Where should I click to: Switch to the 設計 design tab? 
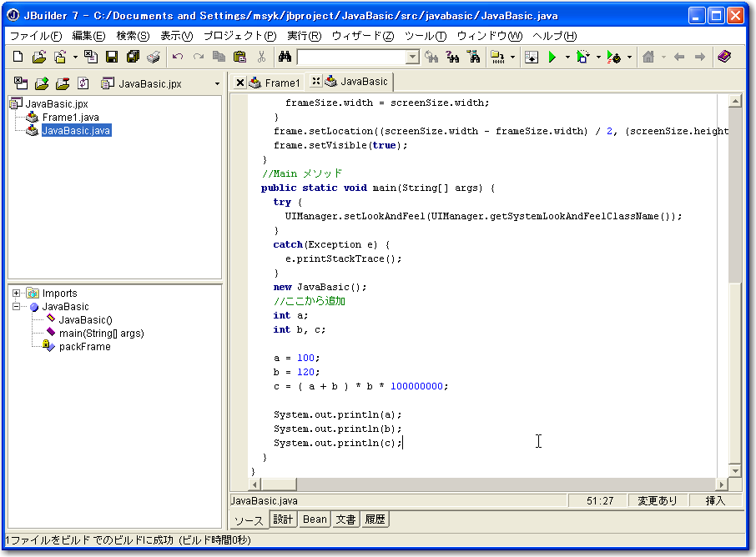click(284, 519)
